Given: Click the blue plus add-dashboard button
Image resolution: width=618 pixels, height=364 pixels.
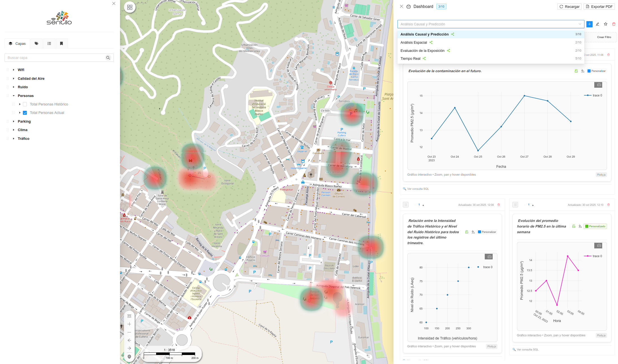Looking at the screenshot, I should [x=589, y=24].
